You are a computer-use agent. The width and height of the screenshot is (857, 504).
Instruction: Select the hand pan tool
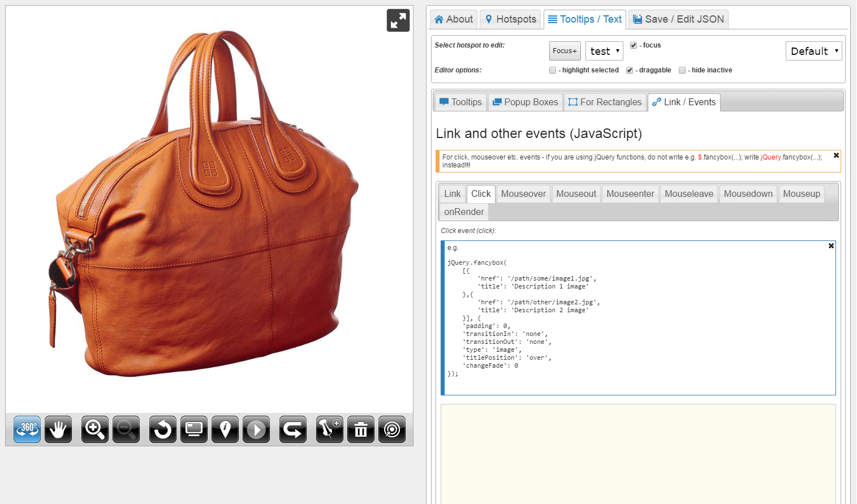[58, 429]
